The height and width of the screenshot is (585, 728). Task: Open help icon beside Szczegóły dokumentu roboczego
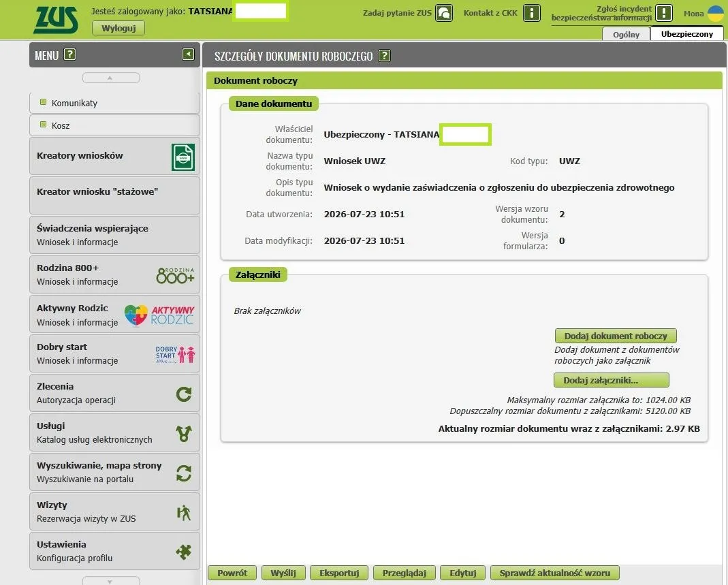point(384,56)
